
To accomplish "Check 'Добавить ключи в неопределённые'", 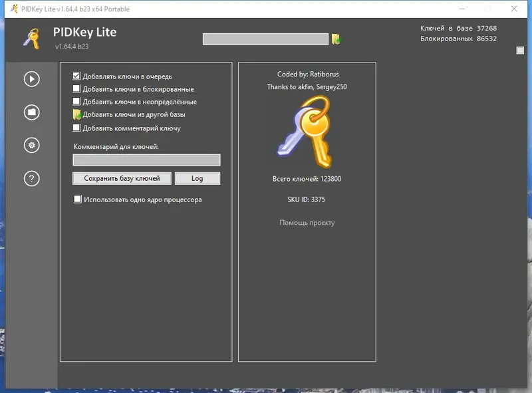I will coord(78,101).
